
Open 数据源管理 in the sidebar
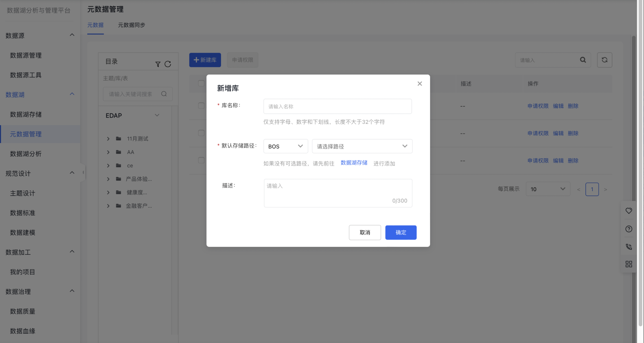point(26,55)
